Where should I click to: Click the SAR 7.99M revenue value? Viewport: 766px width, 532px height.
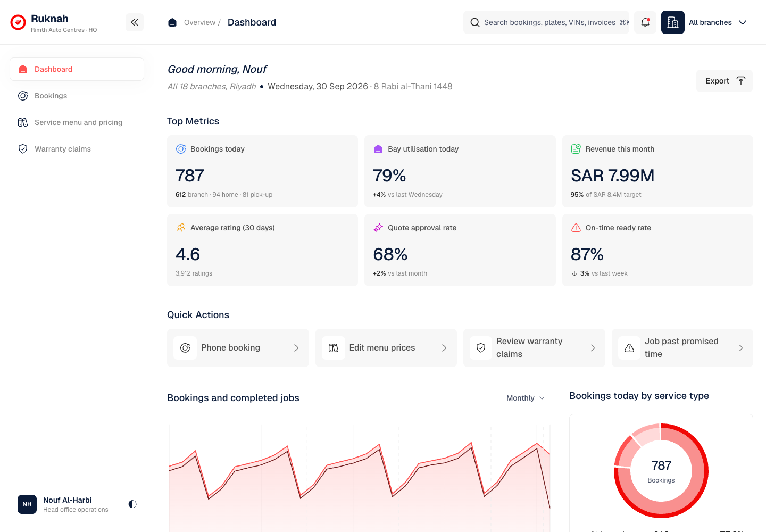[x=612, y=176]
